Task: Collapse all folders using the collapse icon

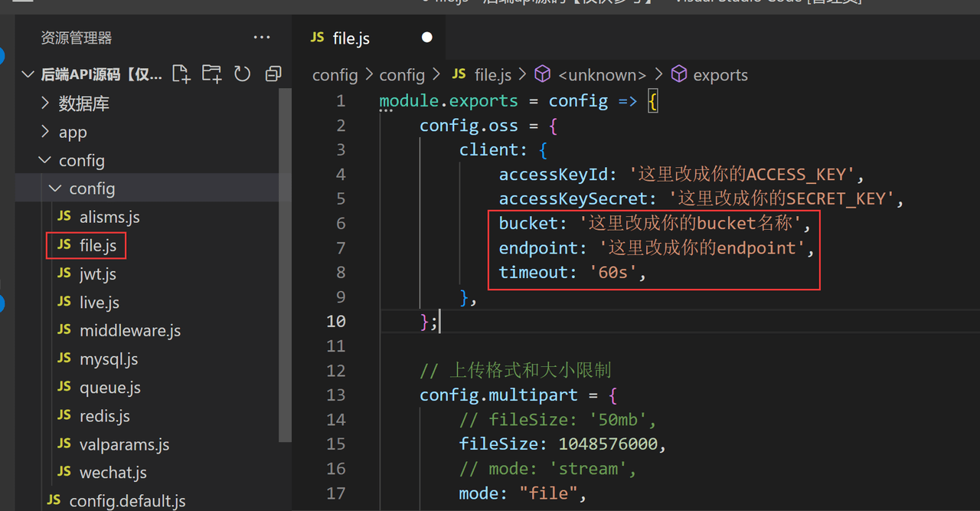Action: pos(273,74)
